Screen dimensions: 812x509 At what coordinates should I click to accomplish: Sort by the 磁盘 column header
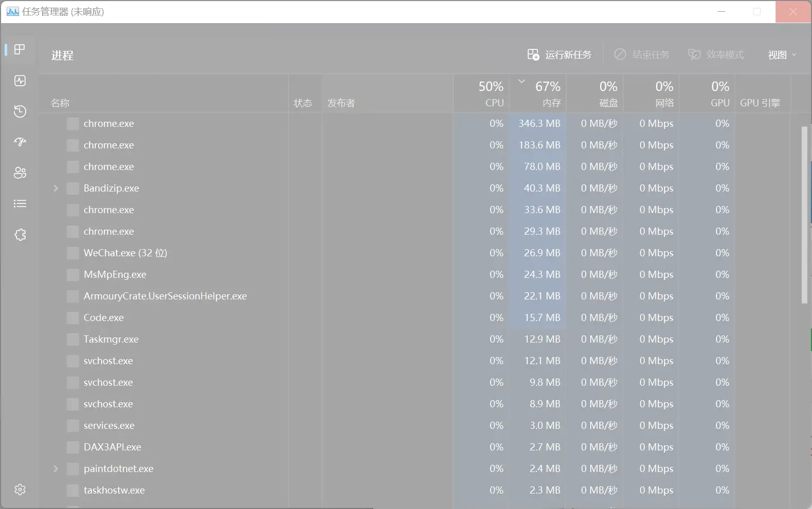coord(595,93)
